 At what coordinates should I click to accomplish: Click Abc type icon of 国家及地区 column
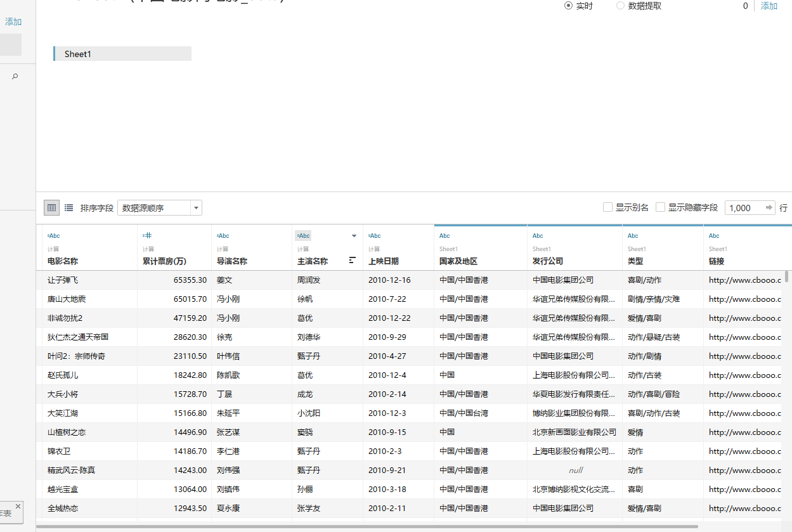tap(445, 236)
